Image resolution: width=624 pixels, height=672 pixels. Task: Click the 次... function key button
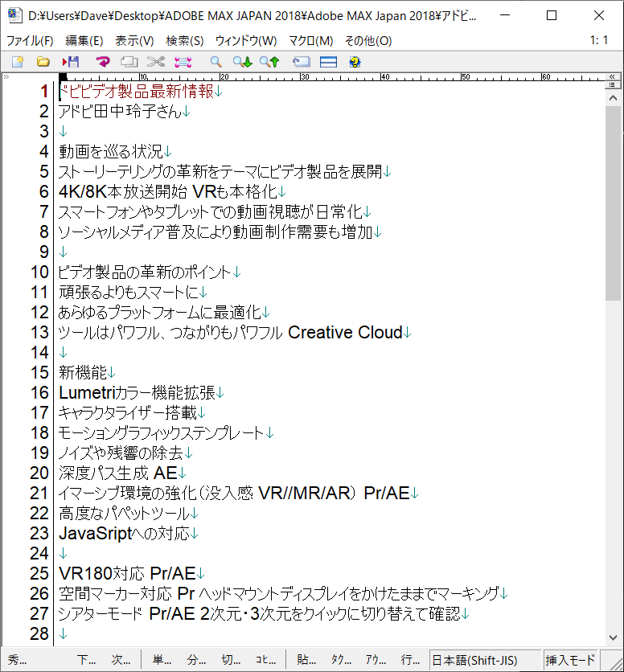click(121, 660)
